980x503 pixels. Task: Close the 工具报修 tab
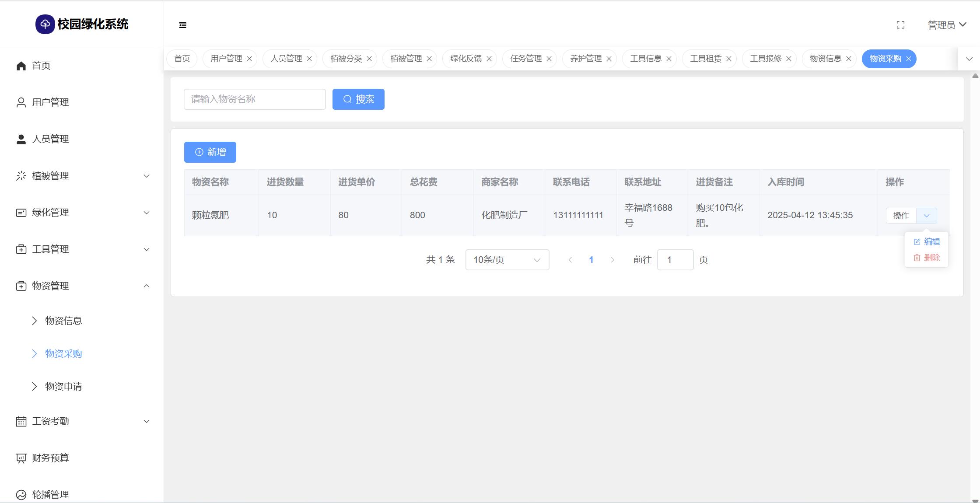[x=789, y=59]
